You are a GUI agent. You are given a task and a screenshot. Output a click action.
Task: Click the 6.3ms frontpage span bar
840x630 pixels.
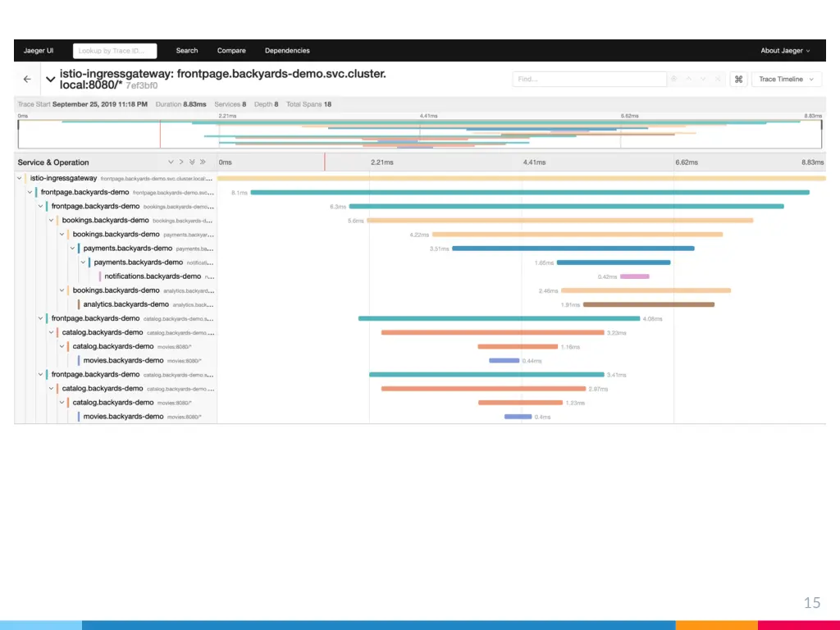[566, 206]
